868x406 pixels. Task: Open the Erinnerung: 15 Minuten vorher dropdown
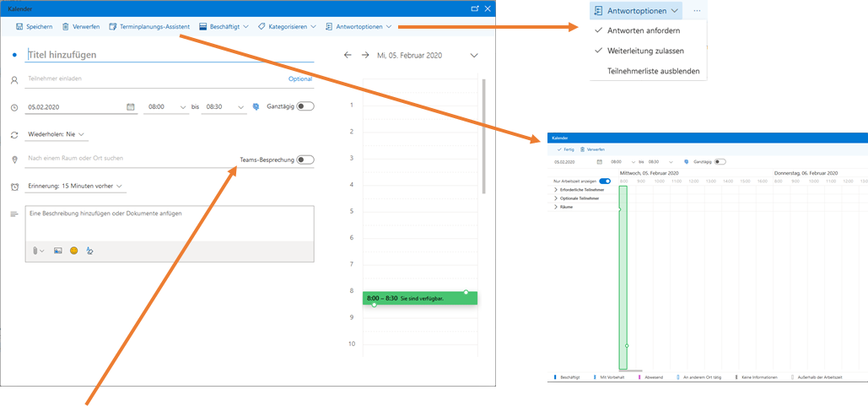tap(75, 186)
